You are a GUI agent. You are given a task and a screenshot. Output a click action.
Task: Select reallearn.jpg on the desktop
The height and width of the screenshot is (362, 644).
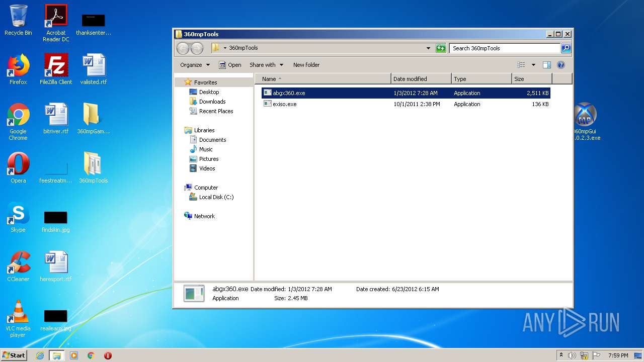(x=56, y=320)
